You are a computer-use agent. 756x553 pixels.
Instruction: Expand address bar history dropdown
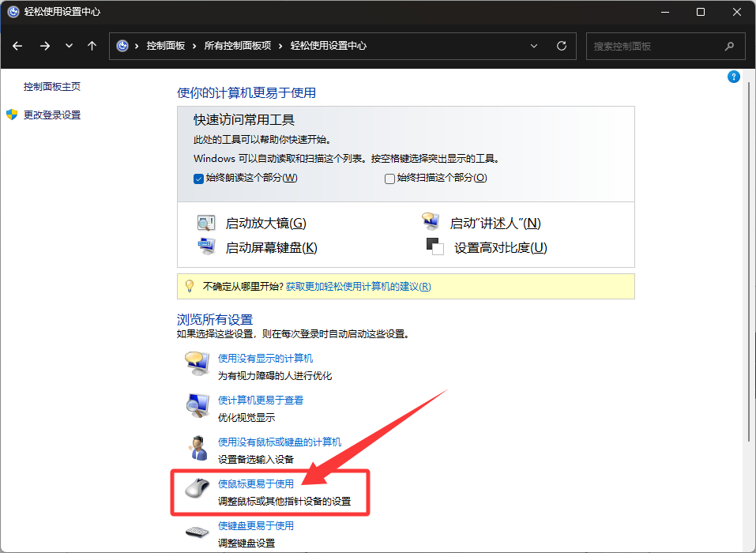point(536,46)
